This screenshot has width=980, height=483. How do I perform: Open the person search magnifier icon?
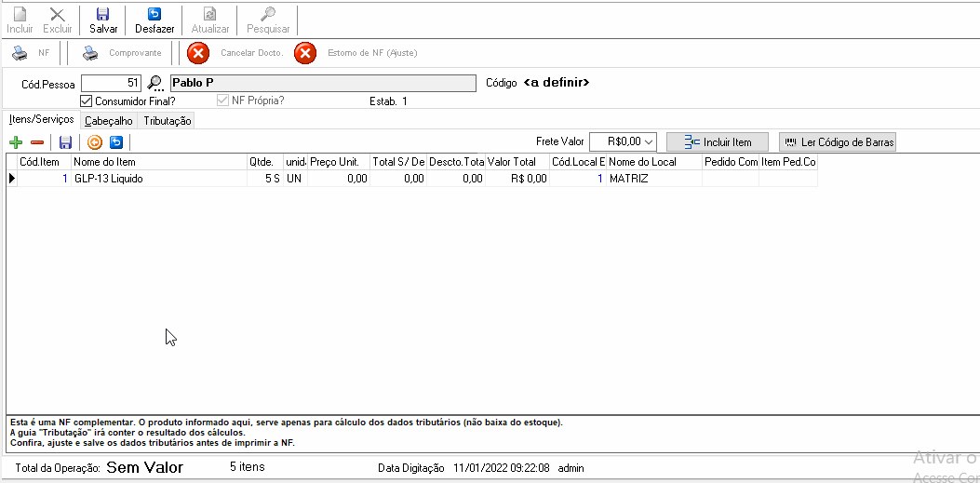[154, 83]
